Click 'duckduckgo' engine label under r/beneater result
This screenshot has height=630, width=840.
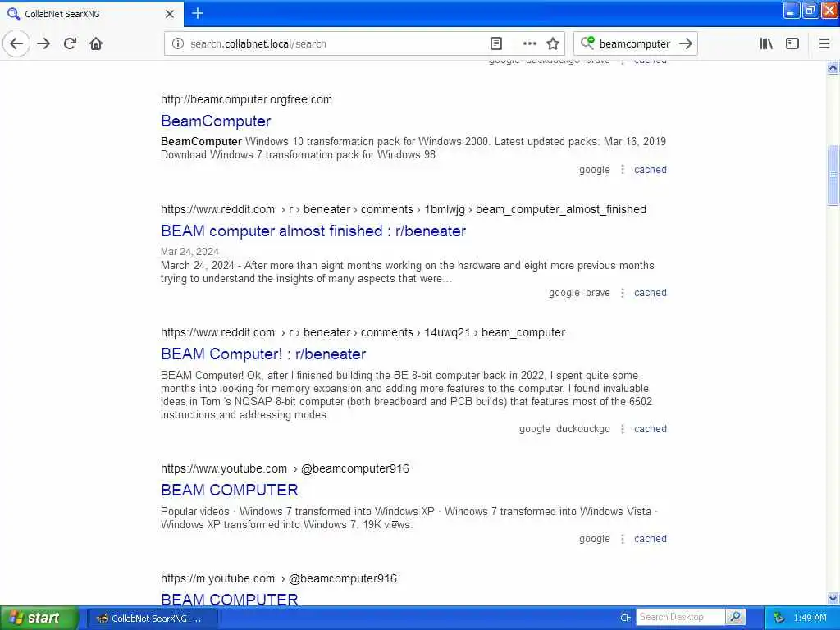tap(583, 429)
